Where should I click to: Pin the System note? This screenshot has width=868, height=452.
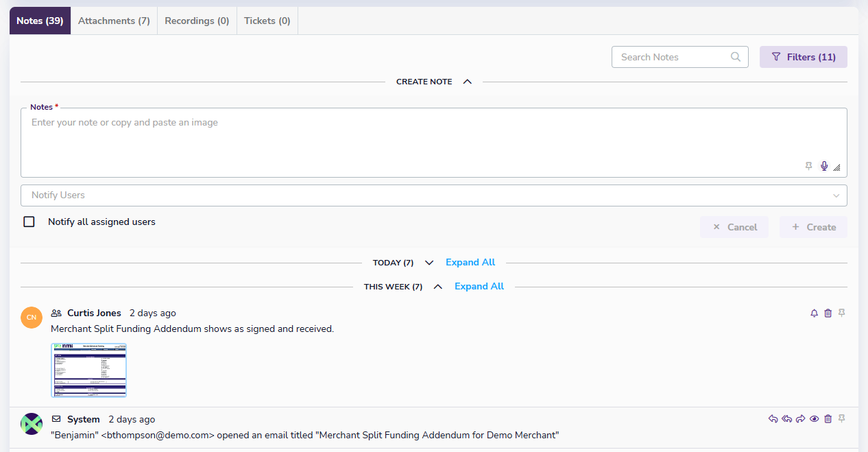click(842, 419)
